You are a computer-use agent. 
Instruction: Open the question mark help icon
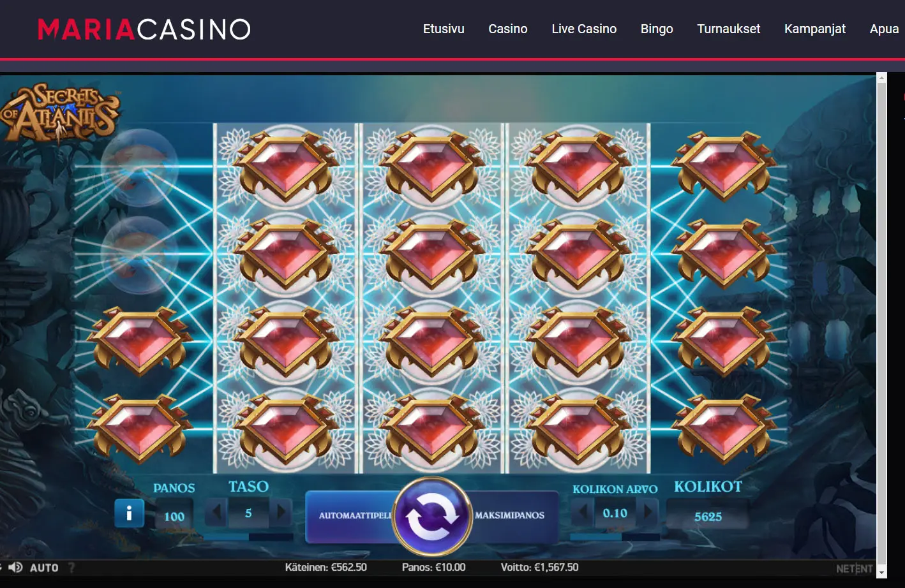pyautogui.click(x=71, y=568)
